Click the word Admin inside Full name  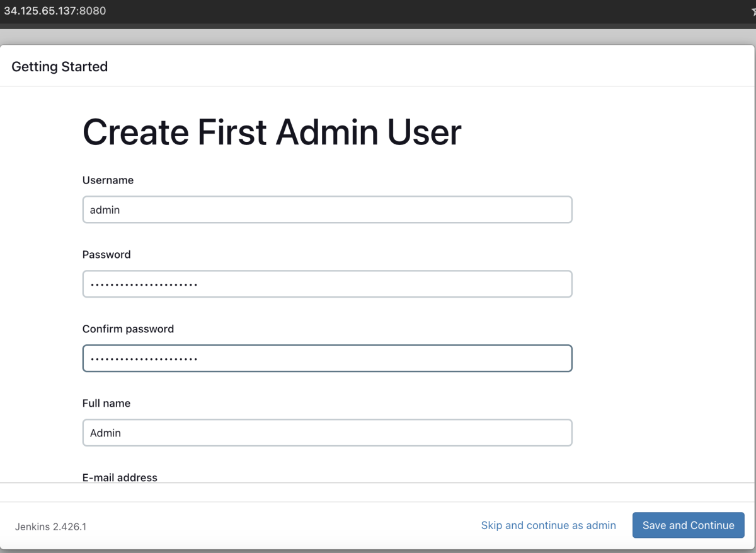(x=105, y=433)
